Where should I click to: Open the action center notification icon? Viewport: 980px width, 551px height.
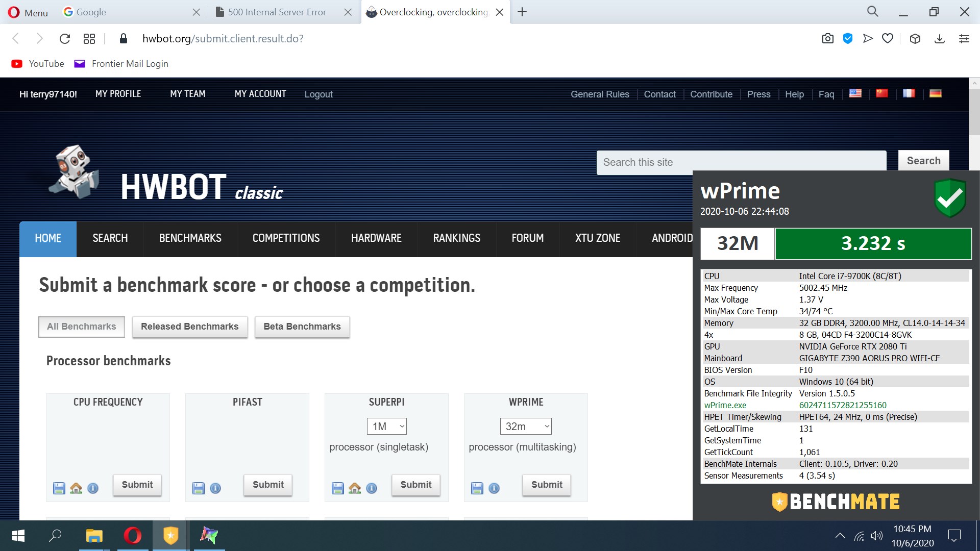(x=954, y=535)
